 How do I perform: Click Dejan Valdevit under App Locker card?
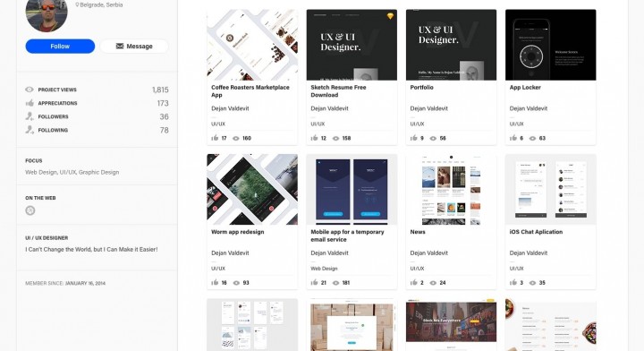(x=529, y=108)
